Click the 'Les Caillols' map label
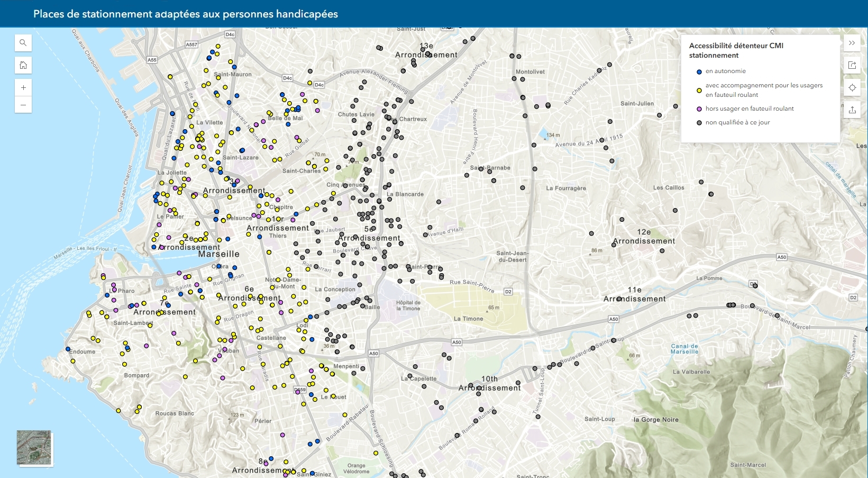868x478 pixels. 669,188
